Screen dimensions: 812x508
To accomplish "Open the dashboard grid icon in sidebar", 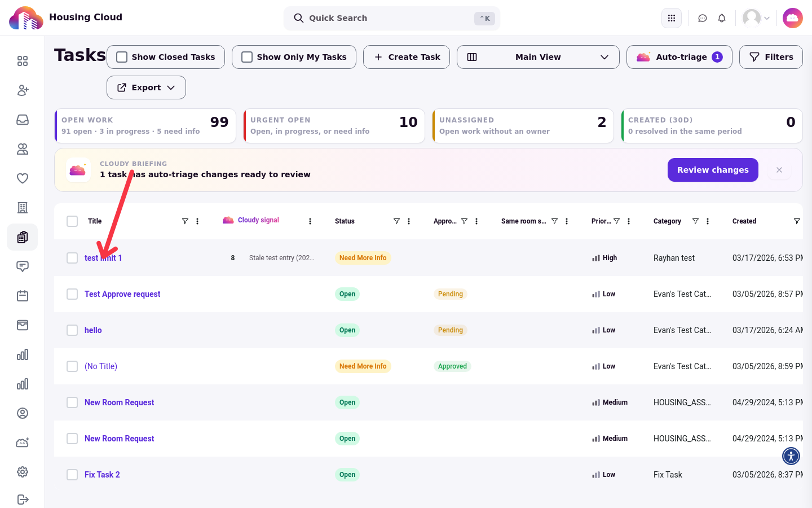I will coord(23,61).
